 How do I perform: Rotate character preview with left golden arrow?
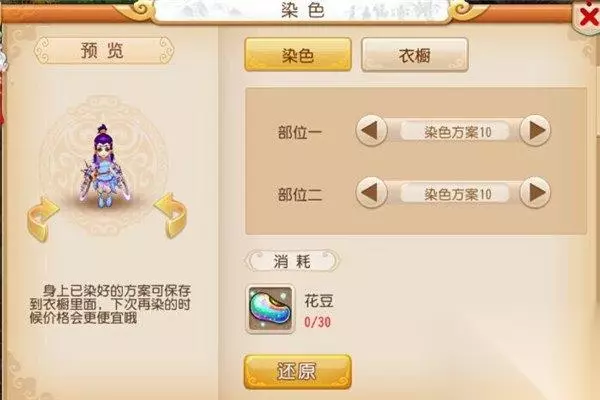42,219
